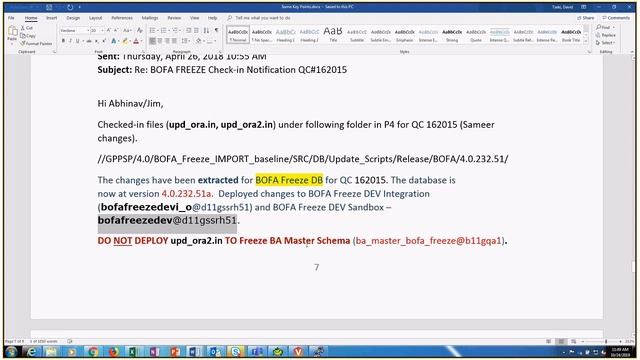This screenshot has height=360, width=640.
Task: Open the font size combo box
Action: pyautogui.click(x=97, y=31)
